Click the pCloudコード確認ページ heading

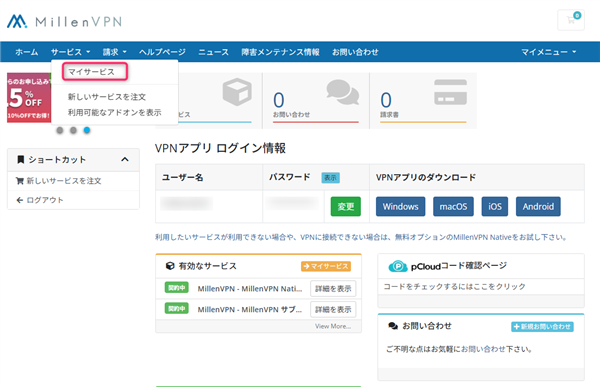[459, 266]
